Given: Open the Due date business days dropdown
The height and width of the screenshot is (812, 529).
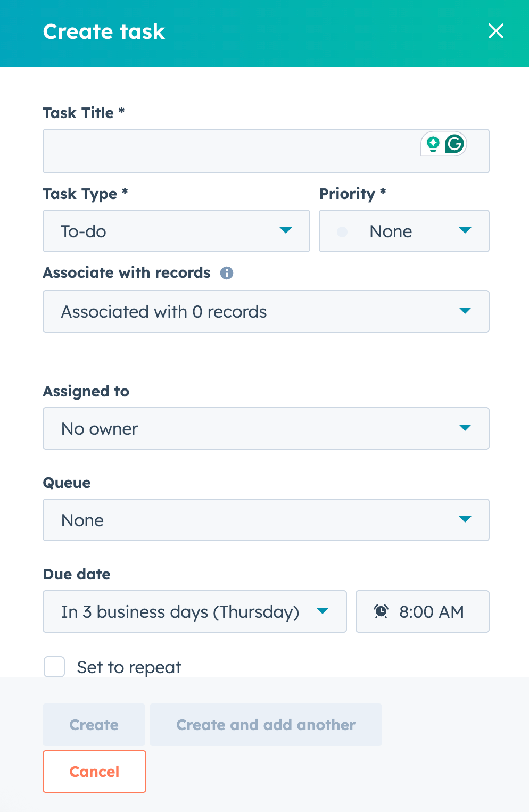Looking at the screenshot, I should [x=194, y=611].
